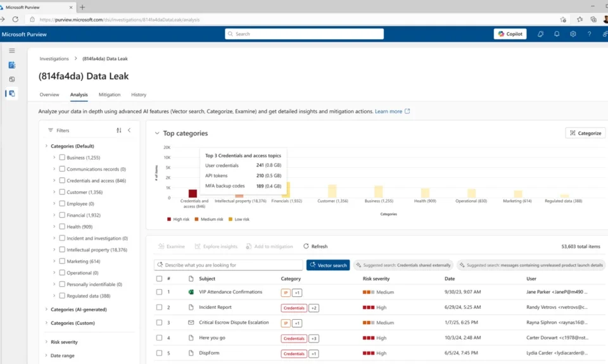Open the Learn more link

pos(392,111)
